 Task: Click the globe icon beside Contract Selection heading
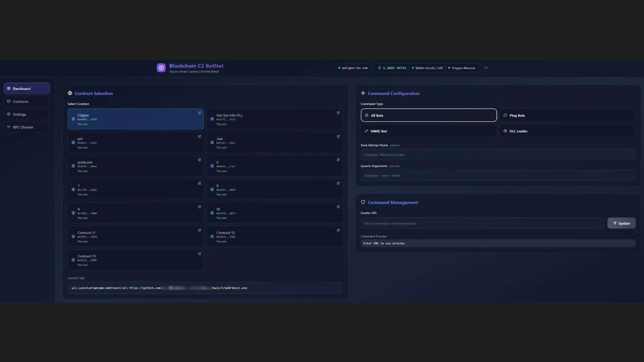click(70, 93)
